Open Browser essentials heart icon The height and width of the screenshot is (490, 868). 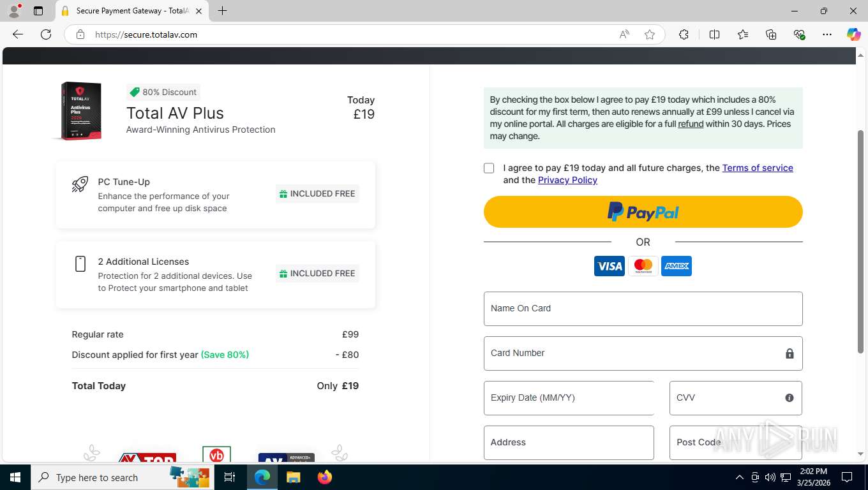coord(799,34)
